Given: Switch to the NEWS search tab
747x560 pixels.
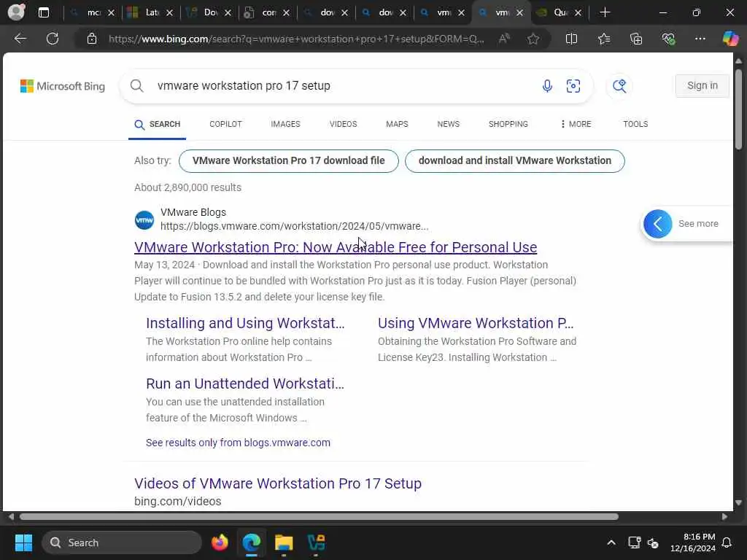Looking at the screenshot, I should [449, 124].
